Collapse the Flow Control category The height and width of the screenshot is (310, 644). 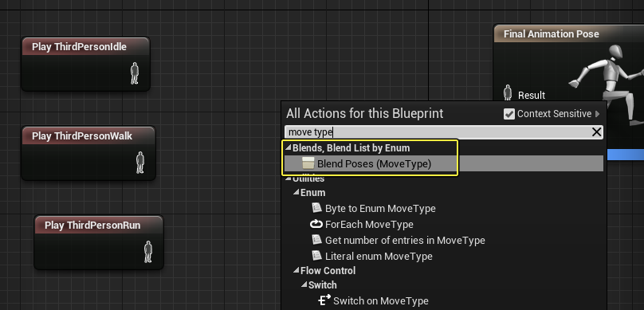coord(296,270)
